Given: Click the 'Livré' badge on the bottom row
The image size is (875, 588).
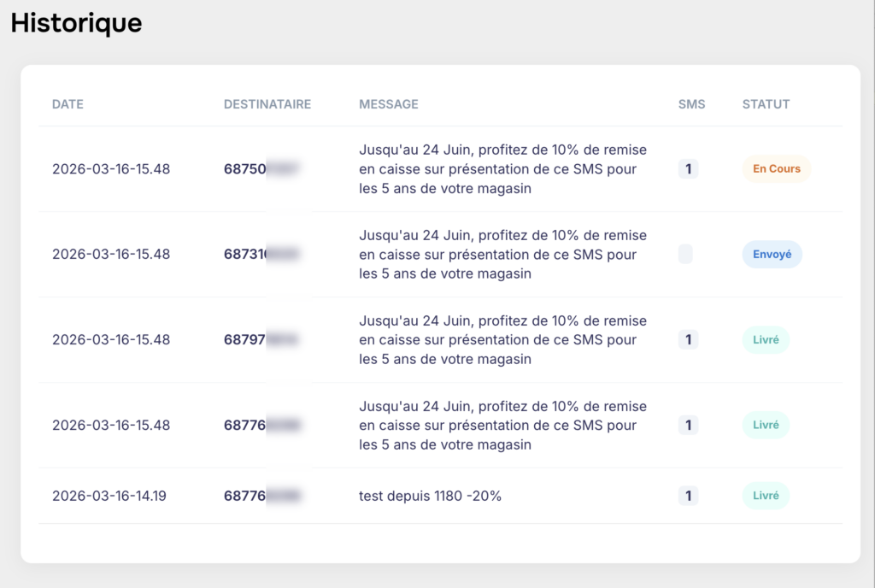Looking at the screenshot, I should coord(765,496).
